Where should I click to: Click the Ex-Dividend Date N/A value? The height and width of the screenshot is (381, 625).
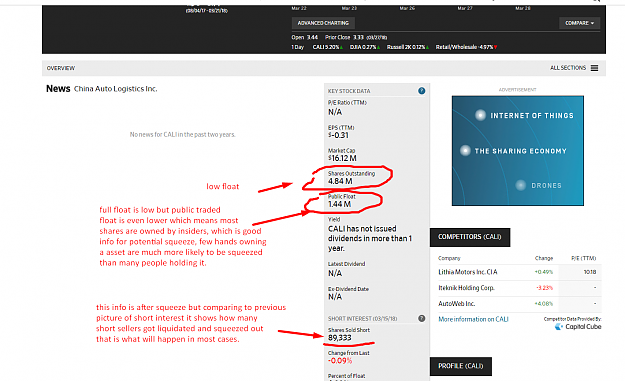tap(335, 297)
